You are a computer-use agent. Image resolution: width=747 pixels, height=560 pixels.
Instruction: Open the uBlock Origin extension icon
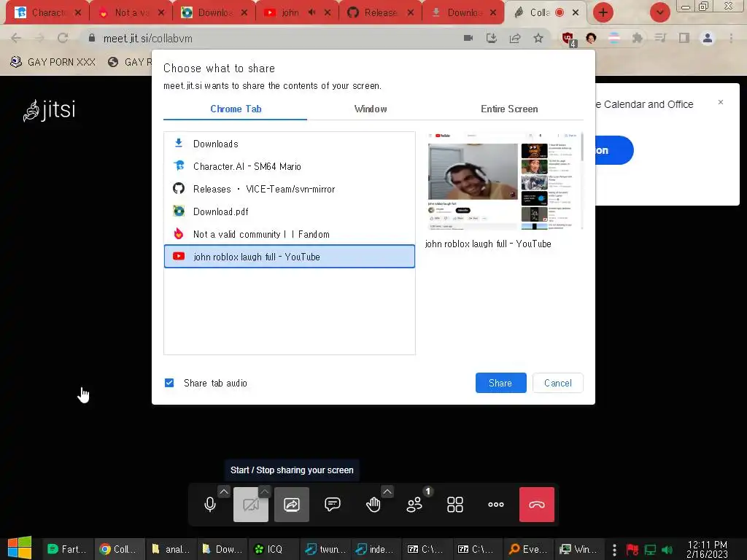point(568,39)
